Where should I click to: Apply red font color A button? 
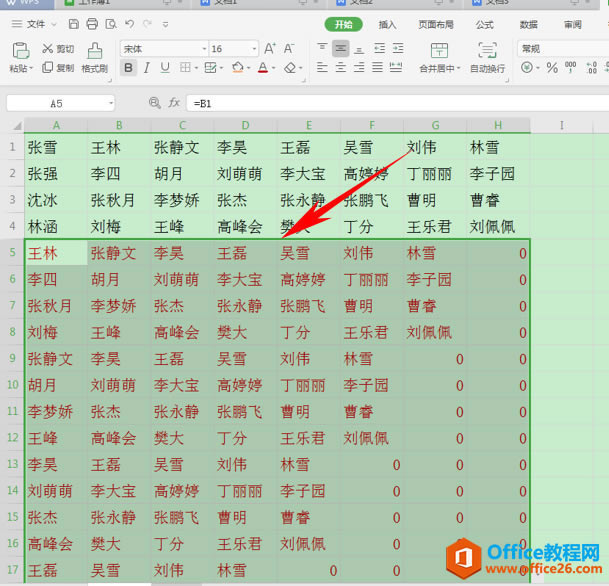click(263, 68)
